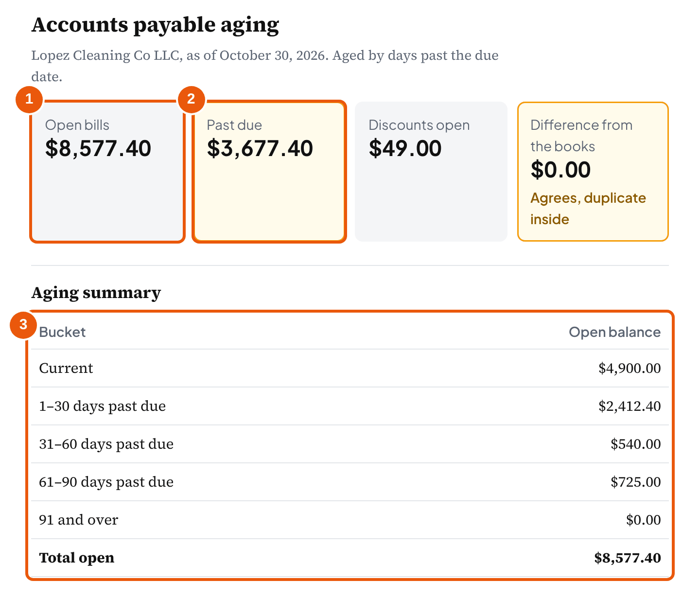Click the Total open row label
This screenshot has height=598, width=700.
[x=77, y=558]
